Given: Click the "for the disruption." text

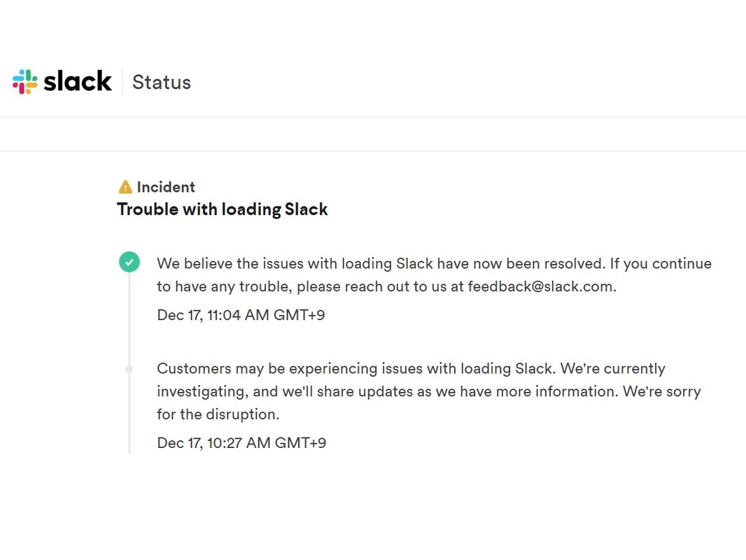Looking at the screenshot, I should (x=218, y=414).
